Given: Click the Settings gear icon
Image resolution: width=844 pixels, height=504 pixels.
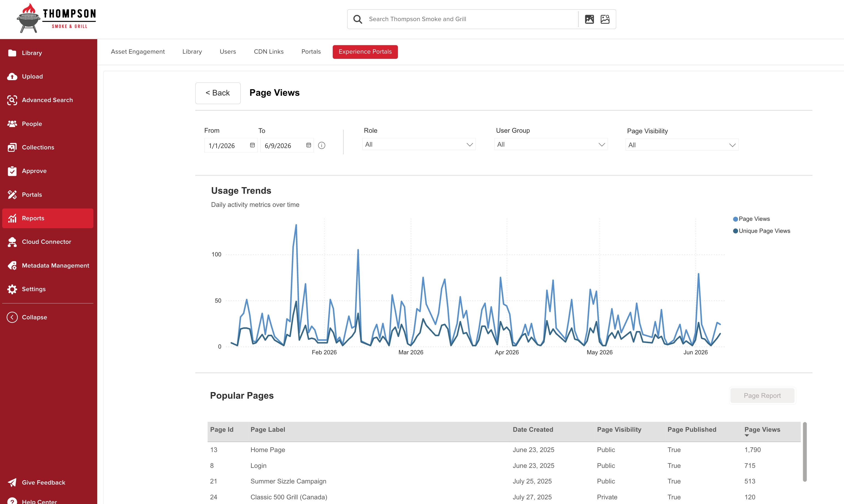Looking at the screenshot, I should point(12,289).
